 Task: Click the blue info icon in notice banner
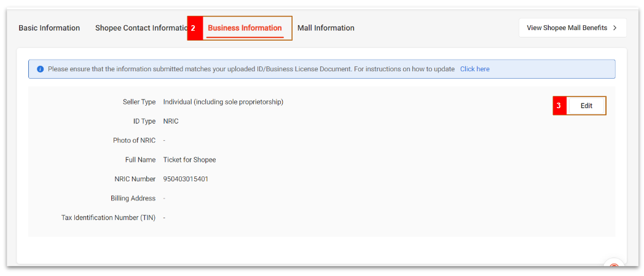41,69
